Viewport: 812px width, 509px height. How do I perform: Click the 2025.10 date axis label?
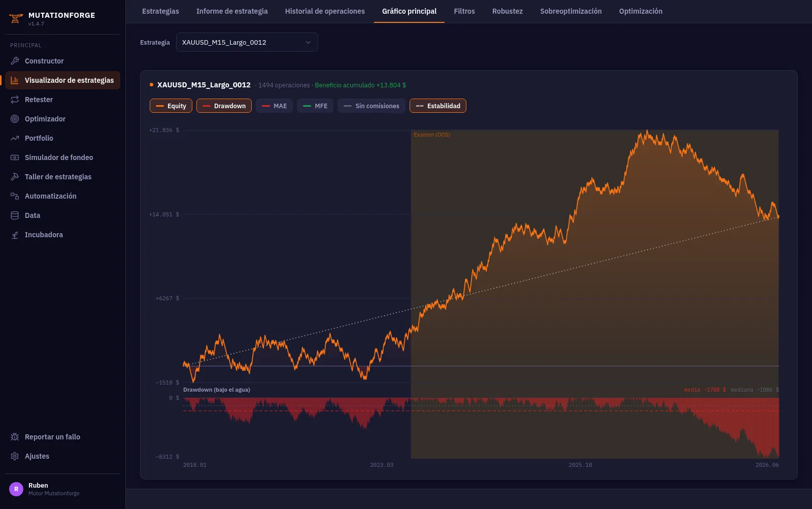(x=580, y=465)
